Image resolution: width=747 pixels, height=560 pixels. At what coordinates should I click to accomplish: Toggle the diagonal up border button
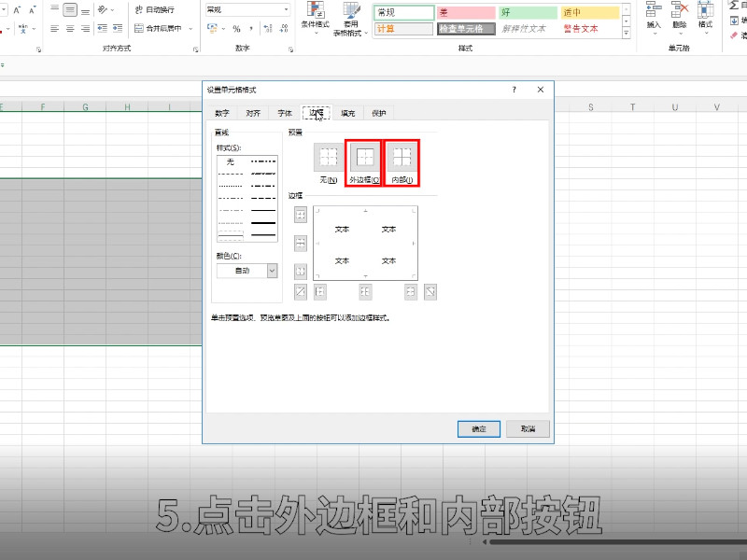pyautogui.click(x=301, y=291)
